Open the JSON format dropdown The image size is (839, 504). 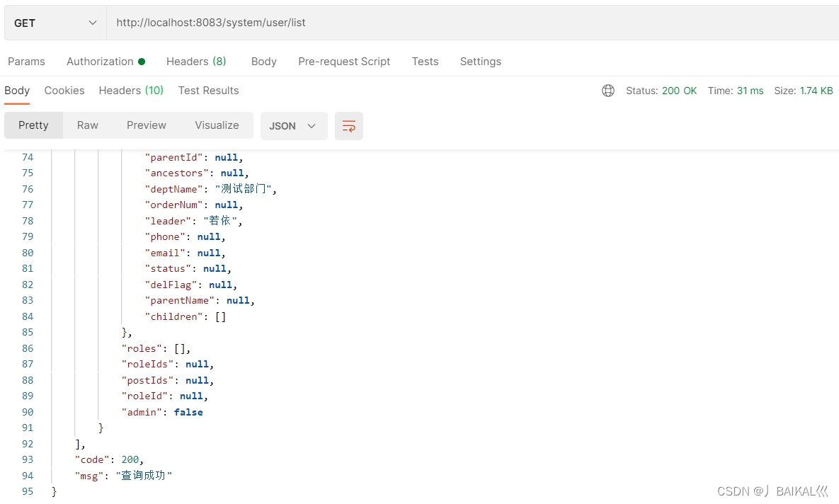293,126
